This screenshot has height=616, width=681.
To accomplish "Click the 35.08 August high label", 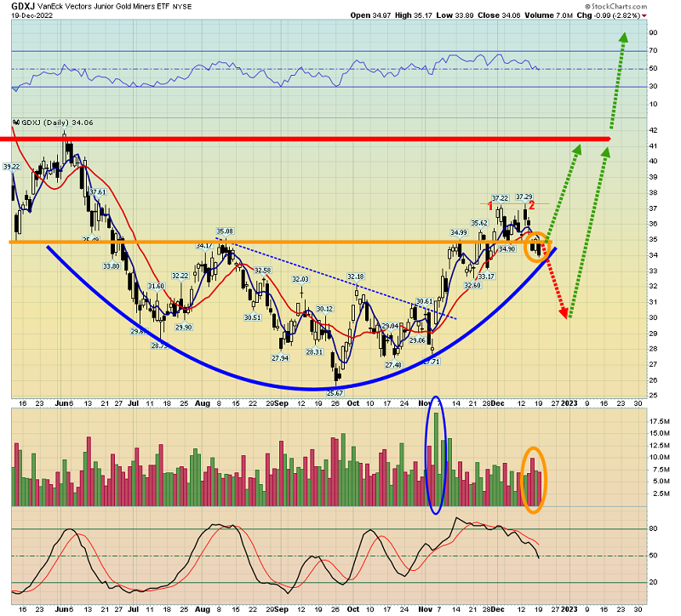I will coord(225,231).
